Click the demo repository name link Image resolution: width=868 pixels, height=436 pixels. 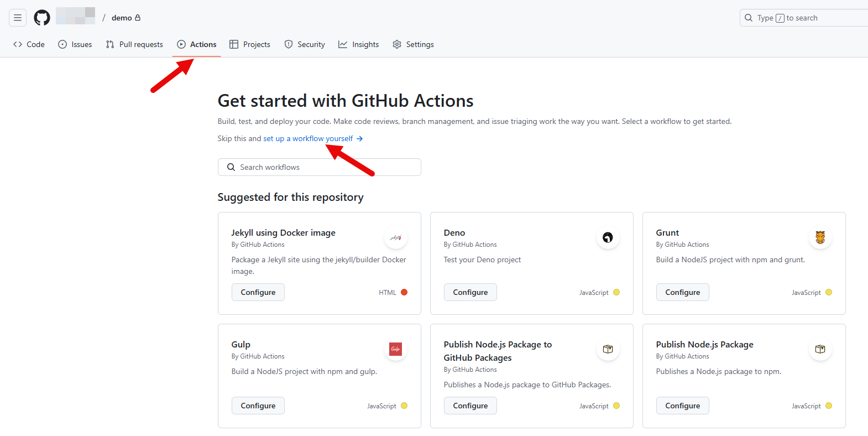122,18
